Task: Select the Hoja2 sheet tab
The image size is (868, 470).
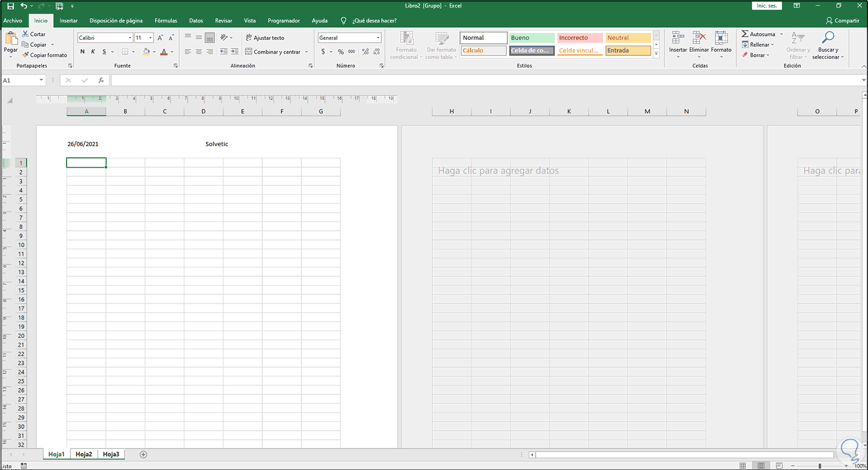Action: (84, 454)
